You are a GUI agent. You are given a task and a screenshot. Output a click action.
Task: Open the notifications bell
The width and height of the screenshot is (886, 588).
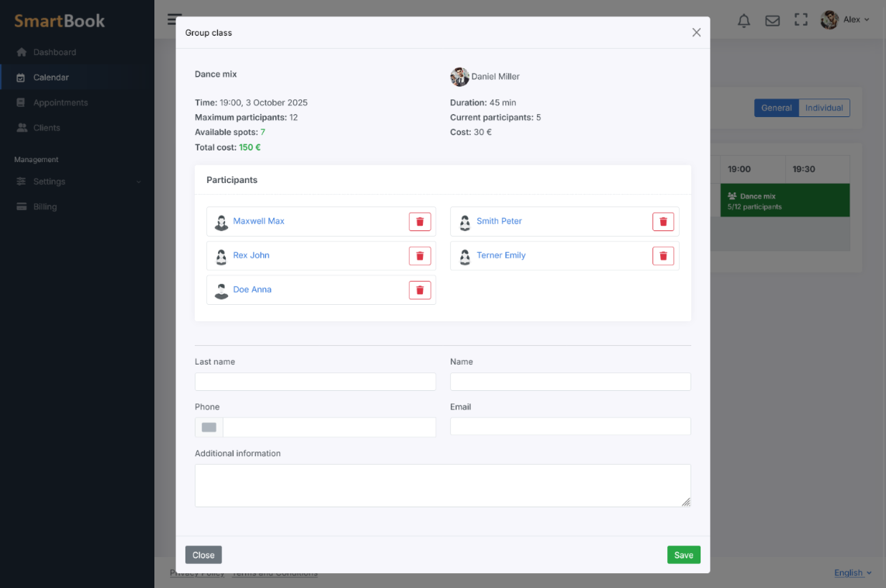click(743, 21)
